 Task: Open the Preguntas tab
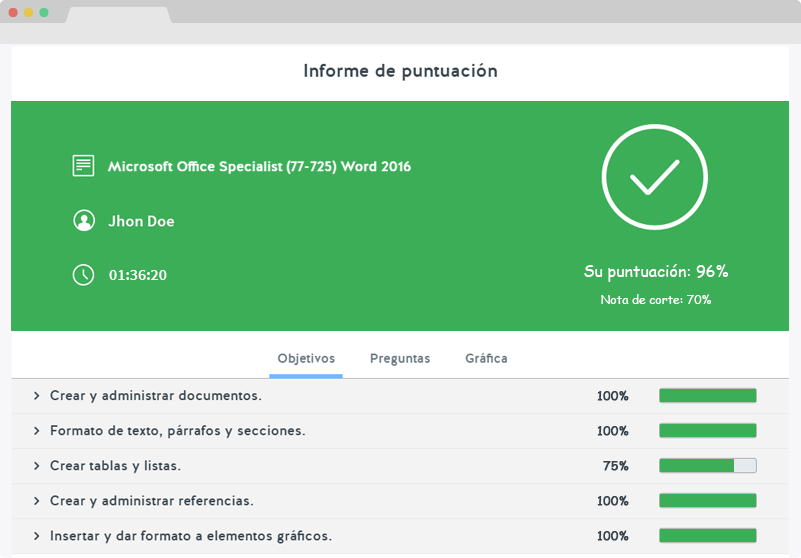[400, 358]
